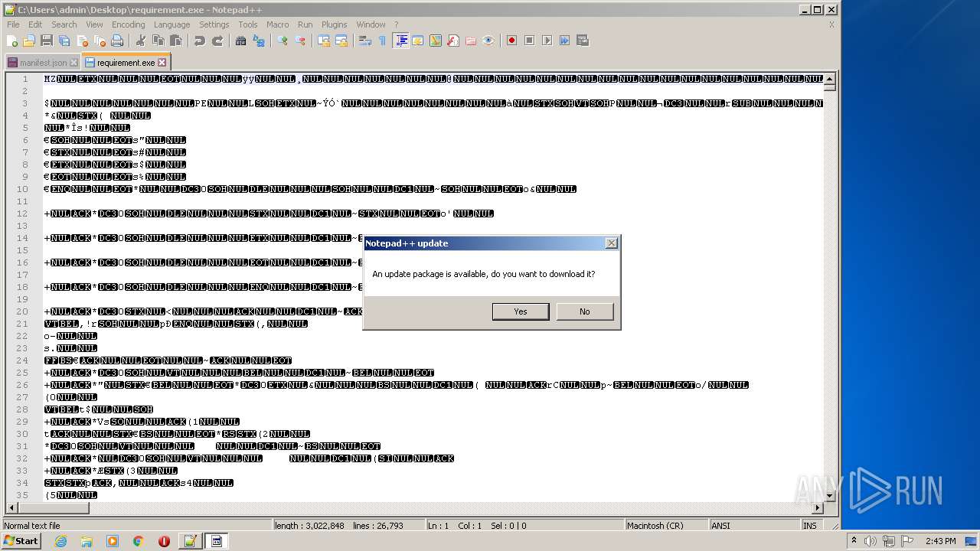Toggle synchronized vertical scrolling icon

point(324,41)
